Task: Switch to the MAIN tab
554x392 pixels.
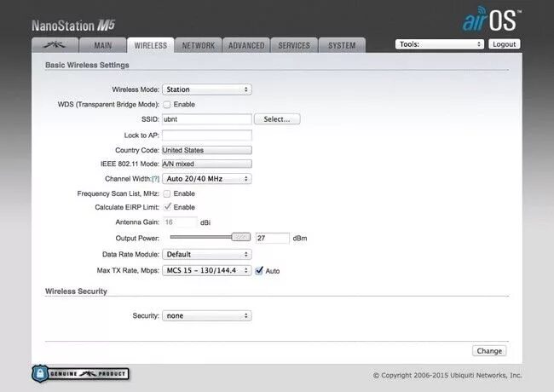Action: tap(103, 45)
